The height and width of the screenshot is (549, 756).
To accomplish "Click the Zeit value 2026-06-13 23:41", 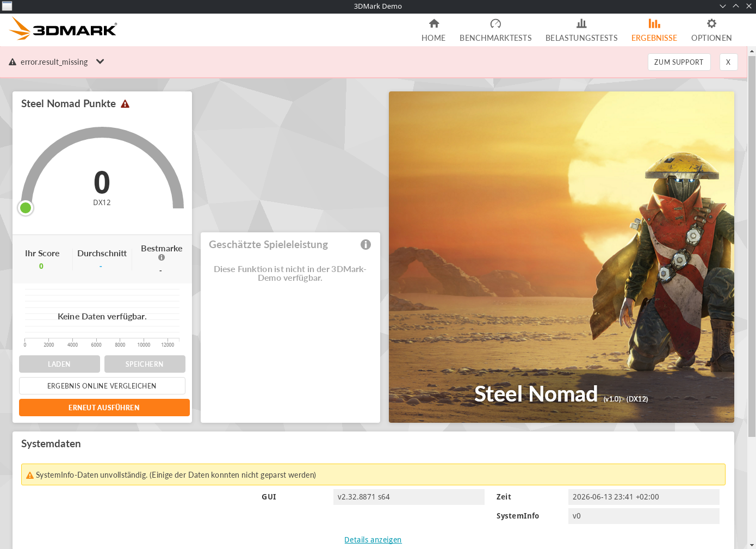I will (x=644, y=497).
